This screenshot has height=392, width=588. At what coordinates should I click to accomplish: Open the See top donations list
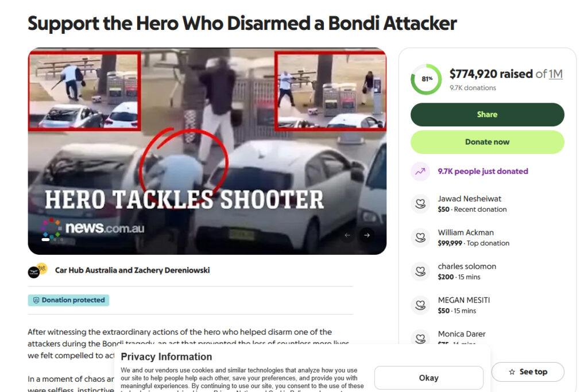pos(528,372)
